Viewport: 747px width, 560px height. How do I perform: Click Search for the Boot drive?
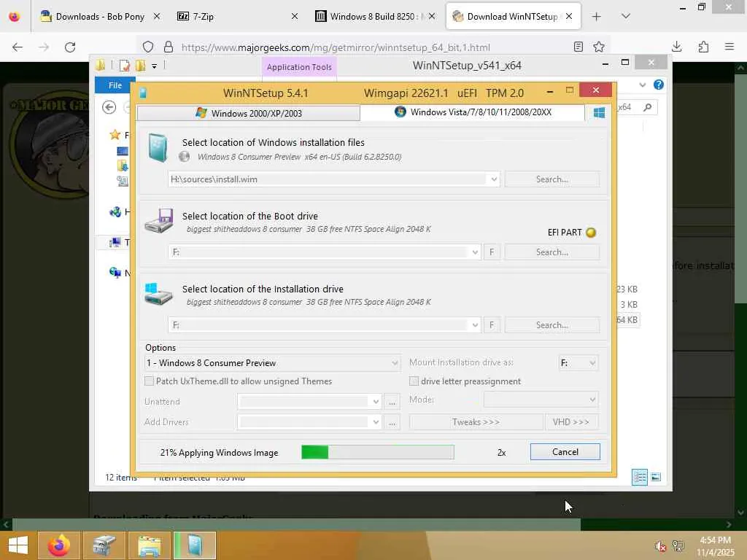point(551,252)
